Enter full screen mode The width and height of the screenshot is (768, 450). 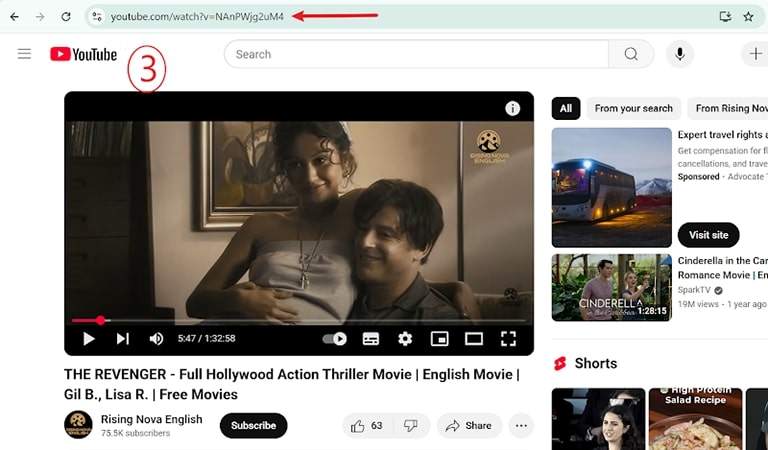click(x=508, y=338)
